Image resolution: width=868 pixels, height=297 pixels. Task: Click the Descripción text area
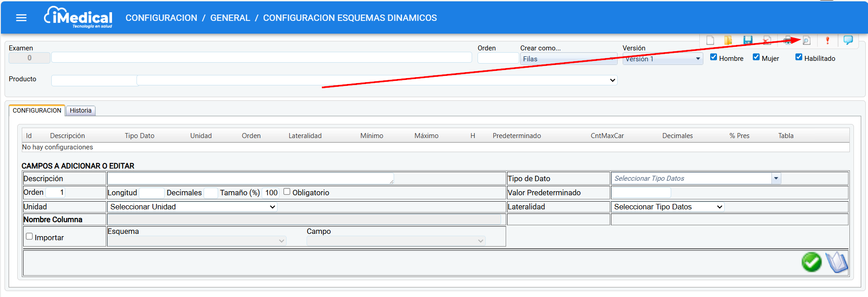(x=250, y=178)
